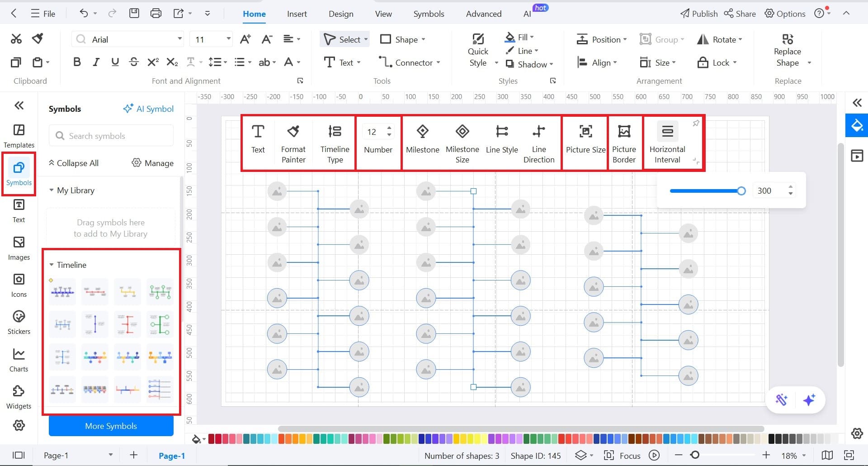868x466 pixels.
Task: Click the More Symbols button
Action: tap(111, 426)
